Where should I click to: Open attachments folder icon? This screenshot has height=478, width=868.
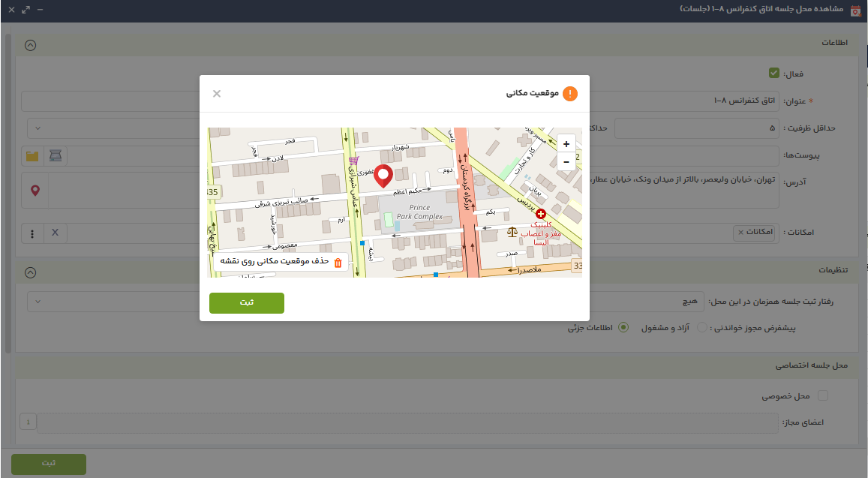tap(32, 156)
